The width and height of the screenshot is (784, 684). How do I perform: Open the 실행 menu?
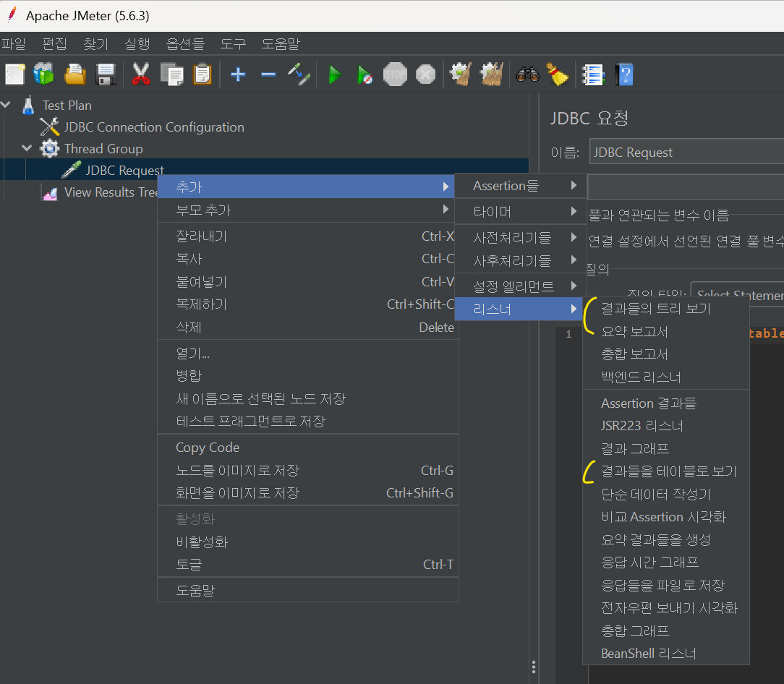(137, 44)
